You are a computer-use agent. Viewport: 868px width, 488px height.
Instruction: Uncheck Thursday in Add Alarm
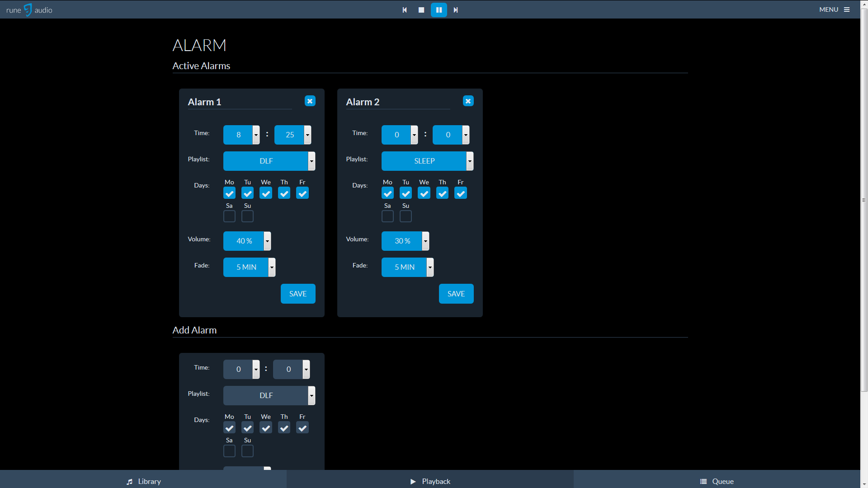tap(284, 428)
